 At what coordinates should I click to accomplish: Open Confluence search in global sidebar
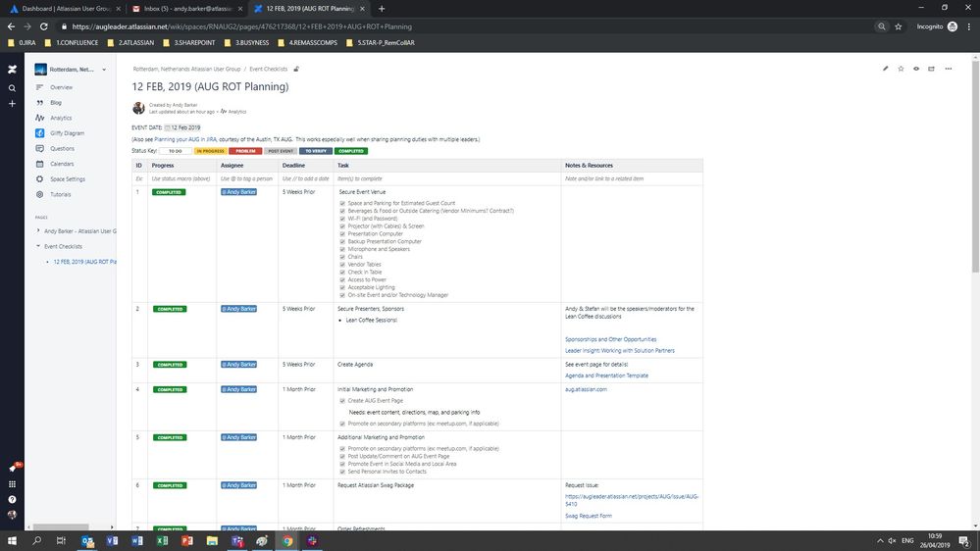12,88
